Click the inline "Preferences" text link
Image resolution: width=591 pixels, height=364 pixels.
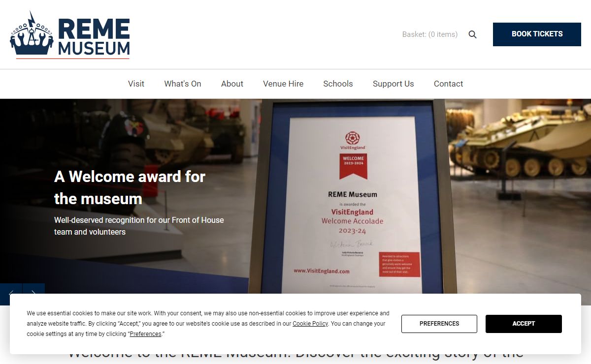(145, 334)
